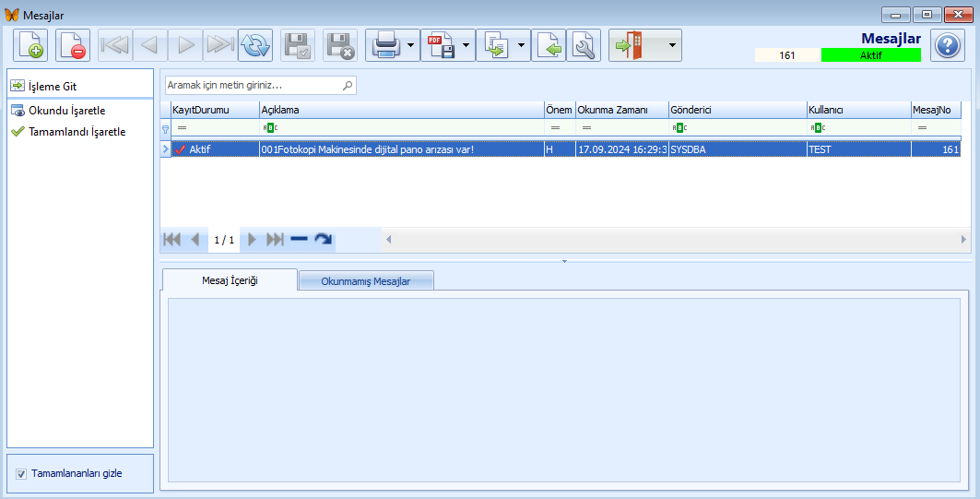Click the row indicator arrow of message row
Image resolution: width=980 pixels, height=499 pixels.
point(166,149)
